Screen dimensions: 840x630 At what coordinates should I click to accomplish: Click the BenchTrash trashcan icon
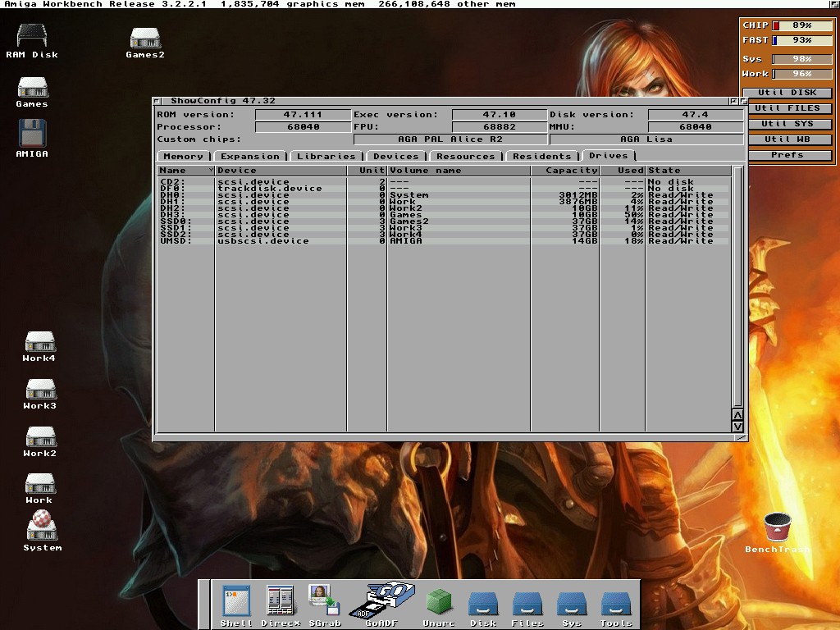(x=778, y=532)
